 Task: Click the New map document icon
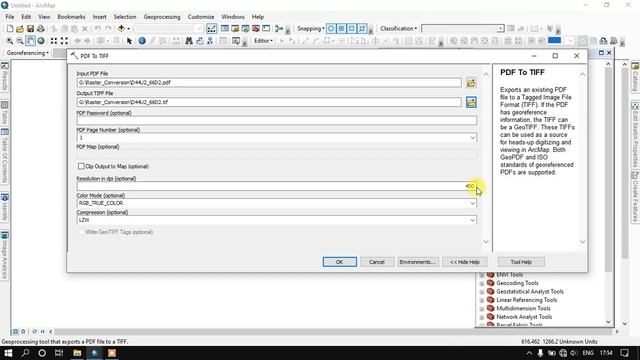coord(10,29)
